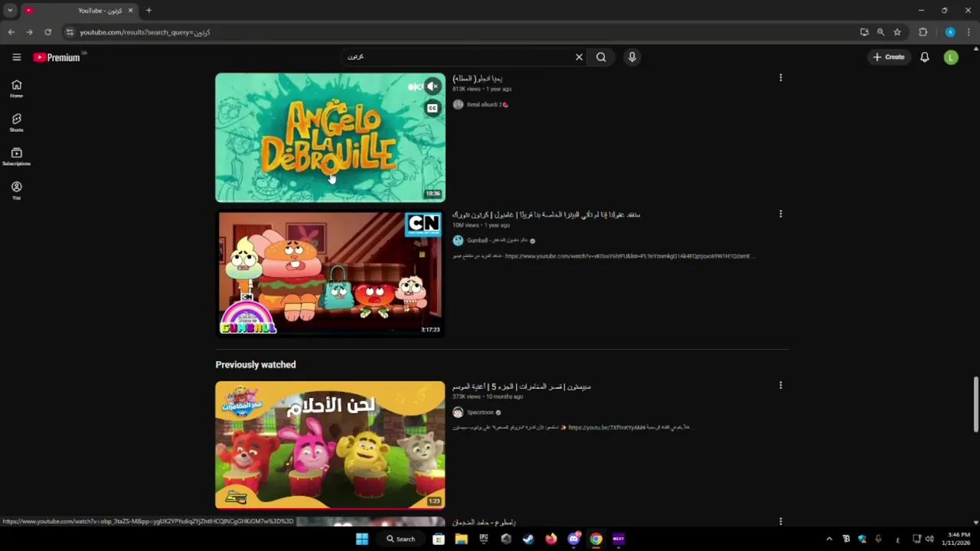This screenshot has width=980, height=551.
Task: Reload the YouTube page
Action: [x=47, y=32]
